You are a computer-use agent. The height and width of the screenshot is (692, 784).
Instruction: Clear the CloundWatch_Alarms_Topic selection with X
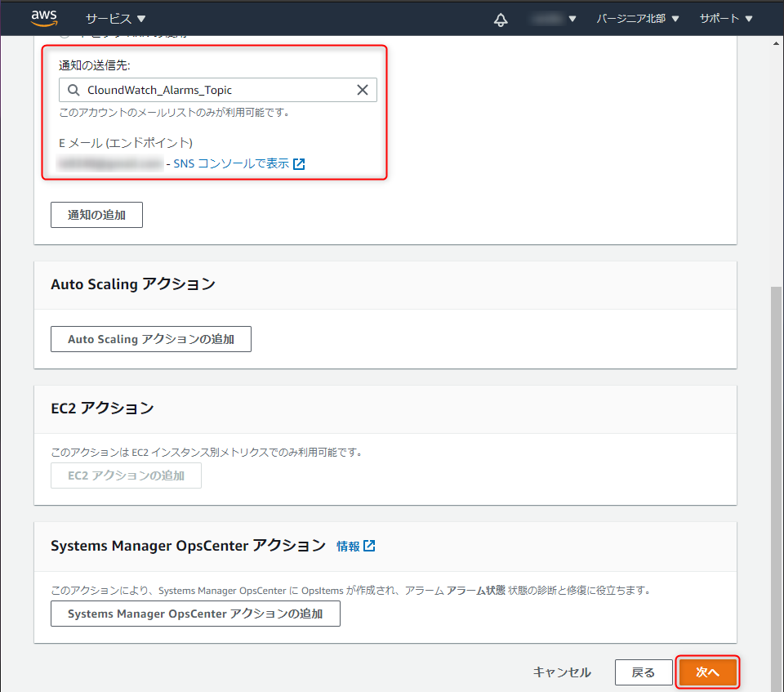(x=363, y=90)
